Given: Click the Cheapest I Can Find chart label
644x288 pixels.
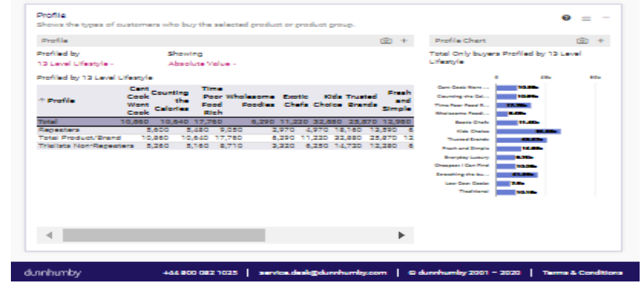Looking at the screenshot, I should (x=462, y=166).
